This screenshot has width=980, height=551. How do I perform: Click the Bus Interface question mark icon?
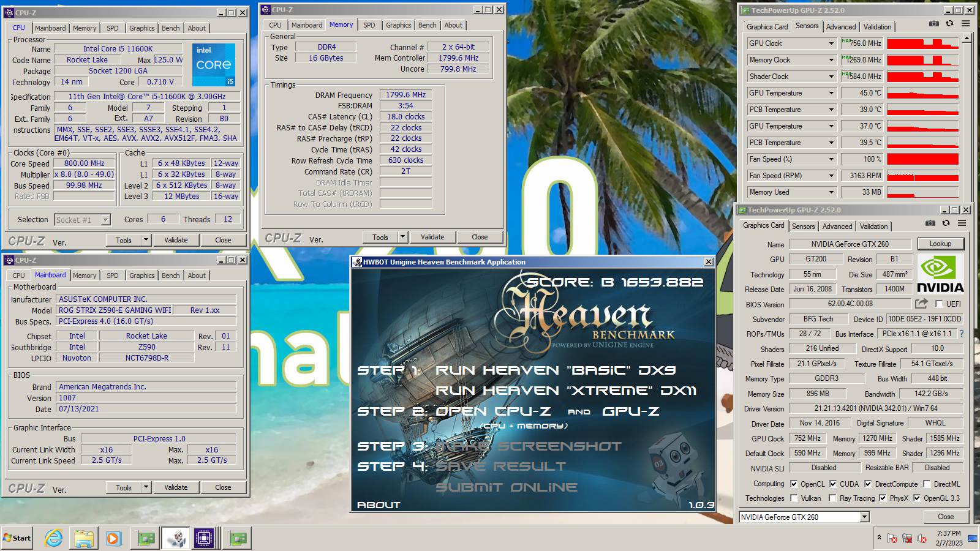click(x=961, y=334)
